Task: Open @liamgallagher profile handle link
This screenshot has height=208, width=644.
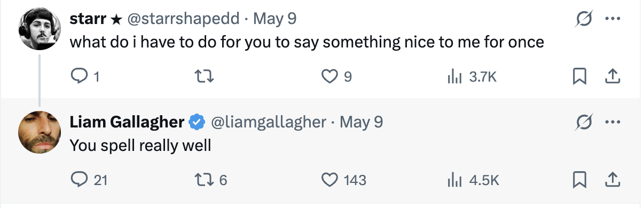Action: [x=269, y=123]
